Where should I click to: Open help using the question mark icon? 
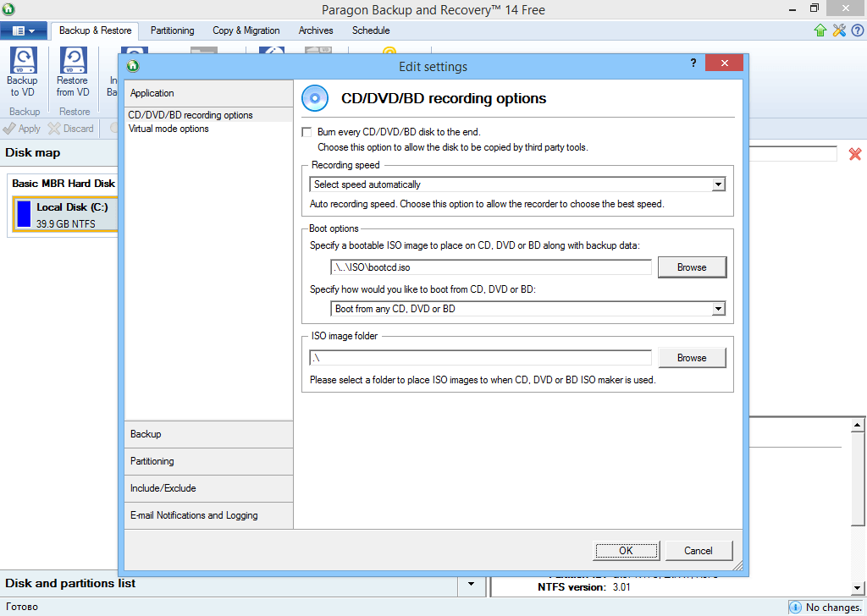[858, 30]
